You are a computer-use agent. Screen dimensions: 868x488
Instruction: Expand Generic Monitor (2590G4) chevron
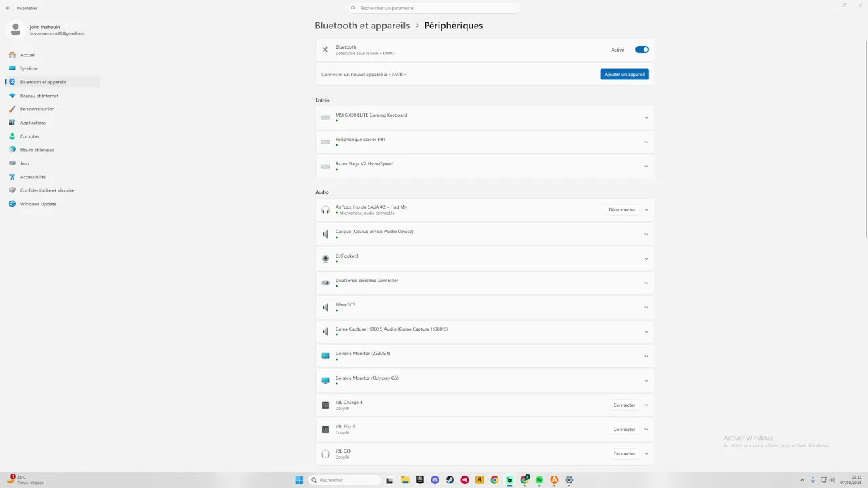(x=646, y=357)
